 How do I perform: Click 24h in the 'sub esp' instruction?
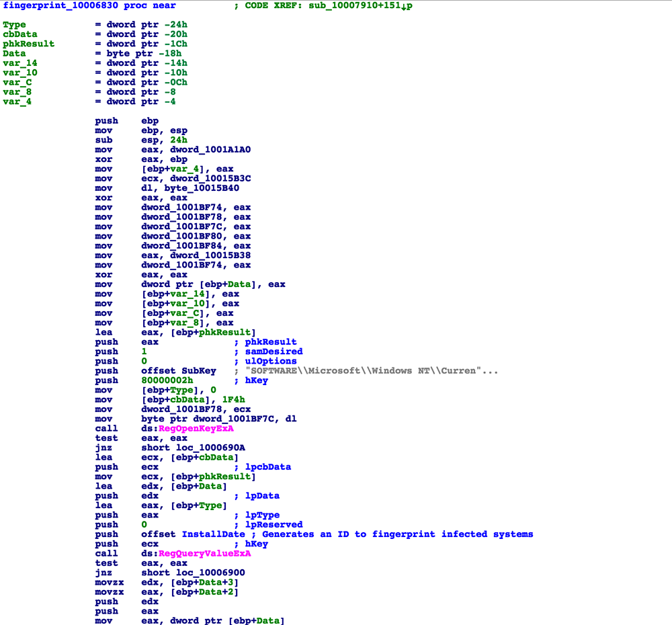179,140
